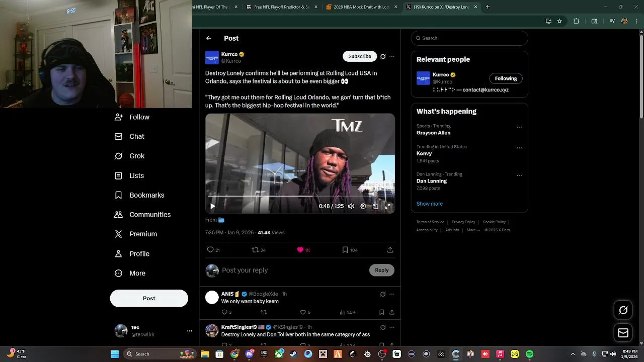Click Show more under What's happening

429,204
